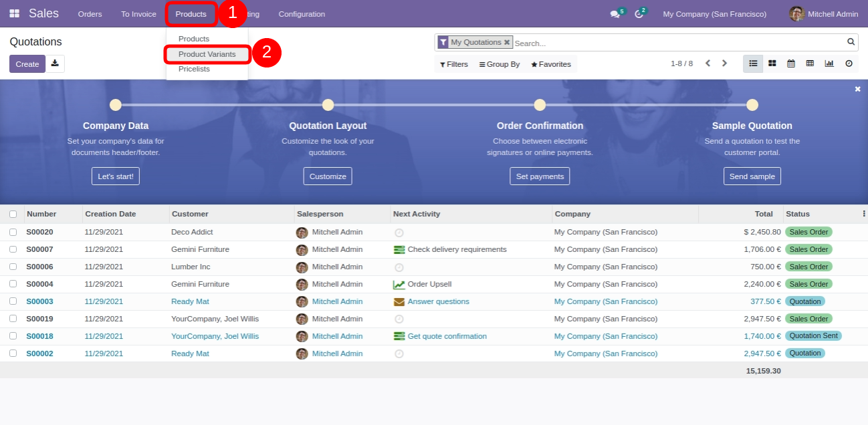
Task: Open the Favorites dropdown
Action: [551, 64]
